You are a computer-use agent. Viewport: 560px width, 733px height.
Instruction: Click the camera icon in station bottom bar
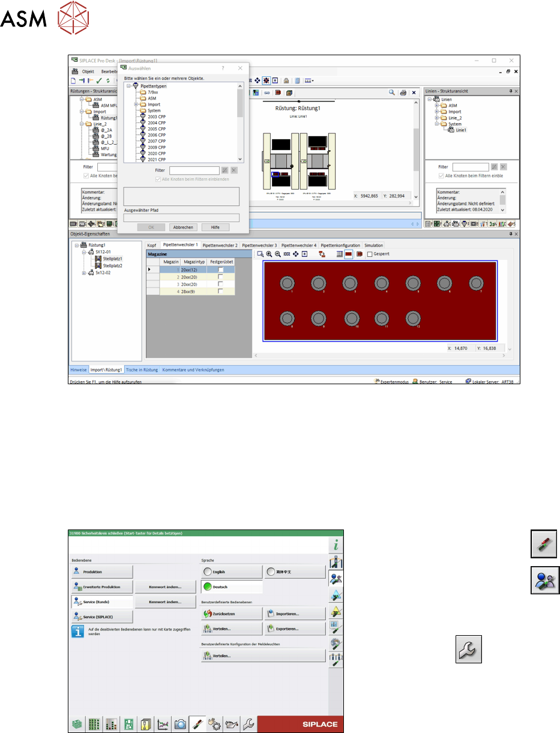tap(179, 723)
